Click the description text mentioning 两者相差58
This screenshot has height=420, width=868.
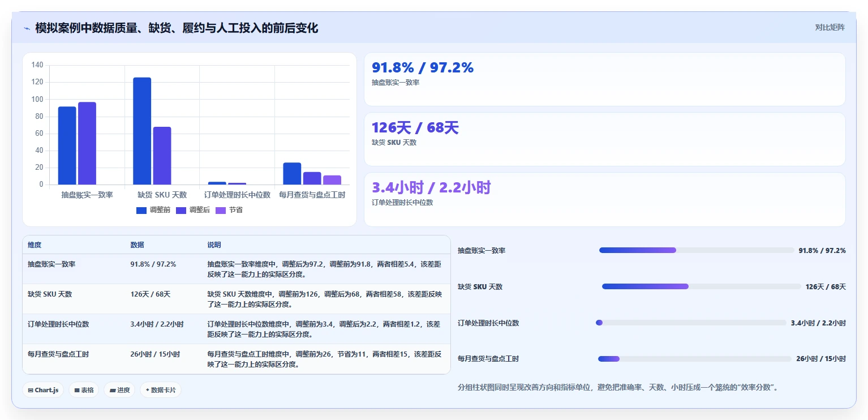click(x=325, y=299)
